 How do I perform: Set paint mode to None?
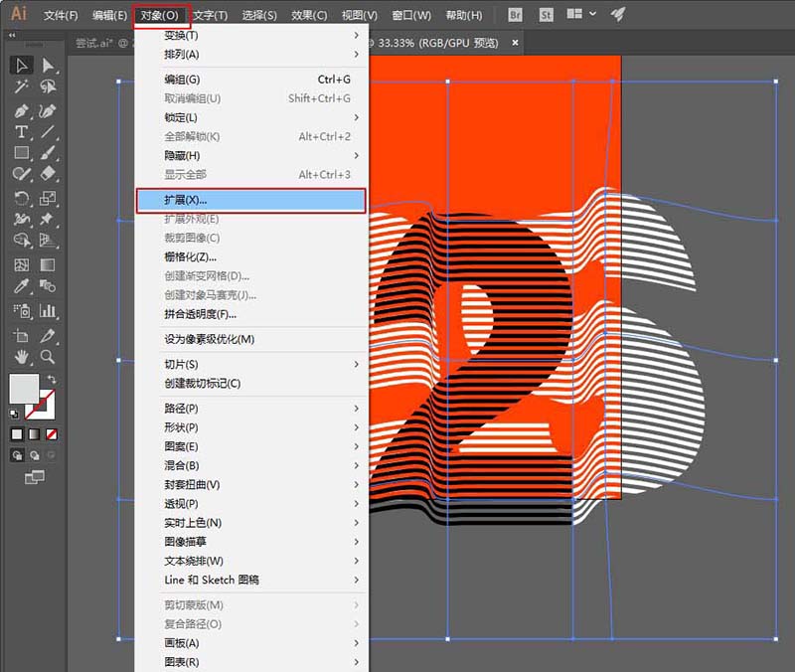pyautogui.click(x=52, y=434)
